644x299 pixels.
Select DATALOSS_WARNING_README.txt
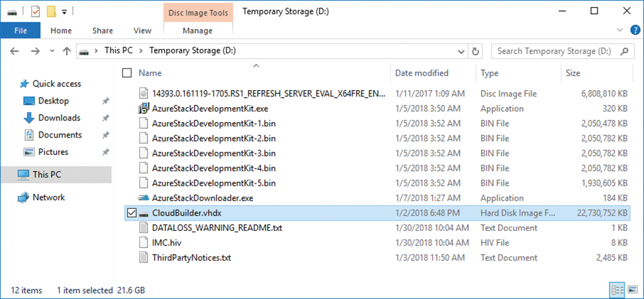coord(217,228)
